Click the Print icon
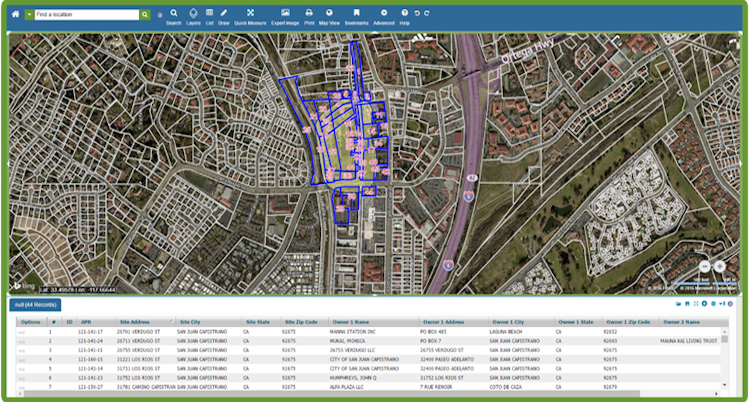750x402 pixels. (309, 13)
